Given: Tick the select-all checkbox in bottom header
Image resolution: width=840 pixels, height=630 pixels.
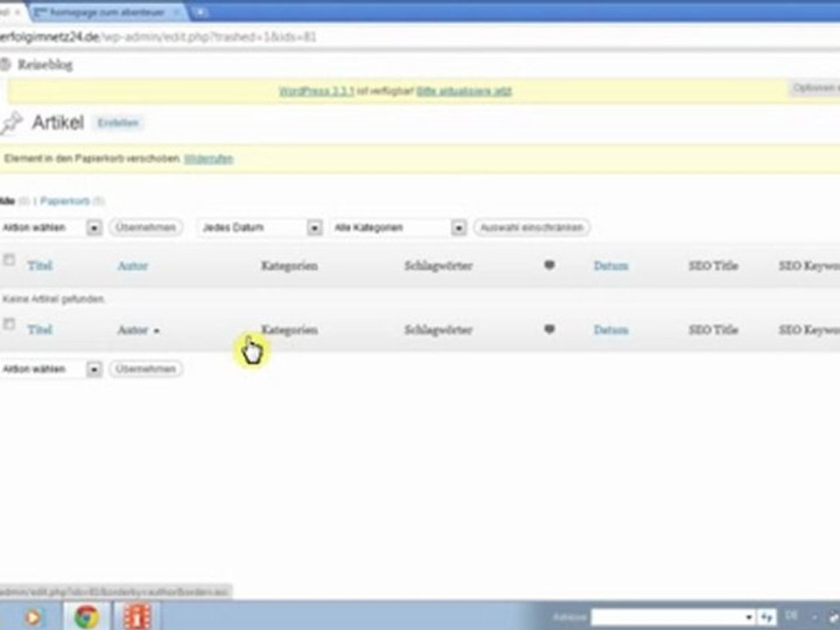Looking at the screenshot, I should [9, 324].
